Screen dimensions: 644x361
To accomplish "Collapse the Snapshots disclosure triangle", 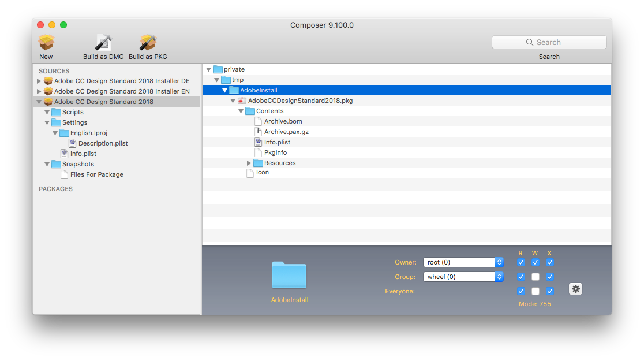I will pyautogui.click(x=47, y=164).
